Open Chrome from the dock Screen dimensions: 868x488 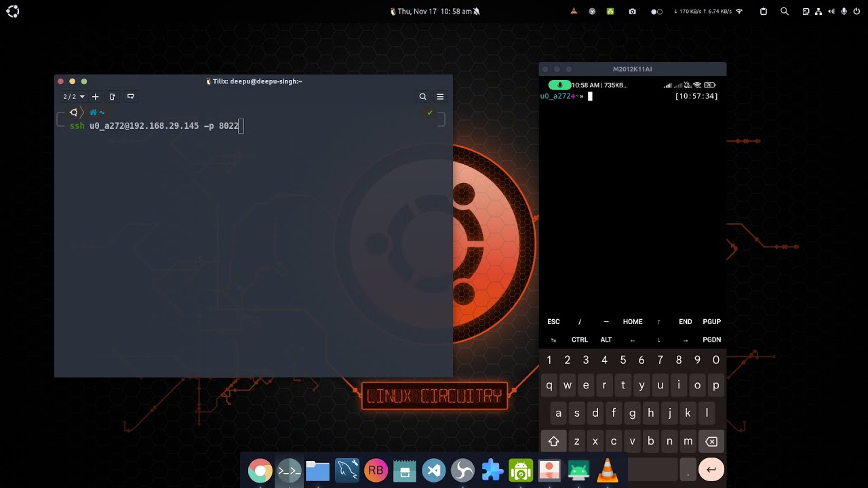pos(260,470)
